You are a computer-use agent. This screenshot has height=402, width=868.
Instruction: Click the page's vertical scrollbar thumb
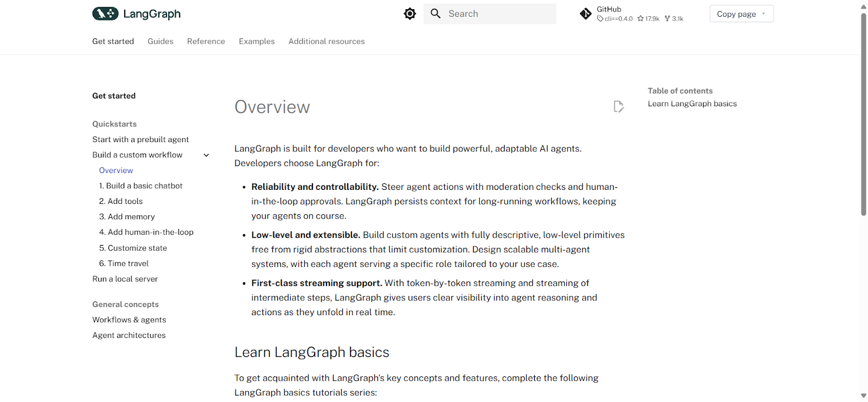click(864, 114)
